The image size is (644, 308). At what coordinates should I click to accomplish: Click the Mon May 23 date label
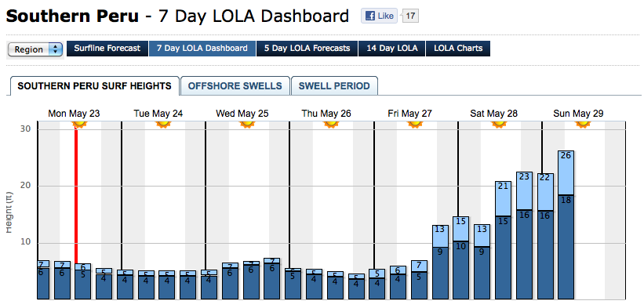(x=74, y=114)
